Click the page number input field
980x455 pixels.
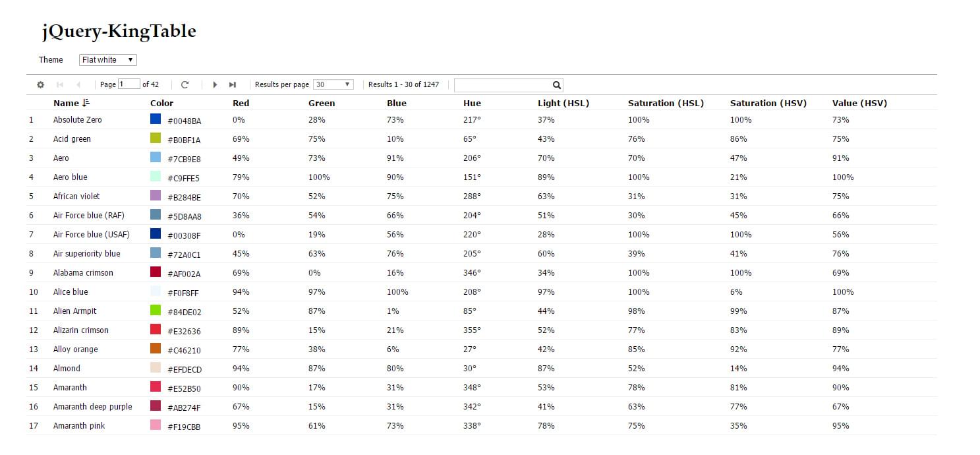pos(129,84)
